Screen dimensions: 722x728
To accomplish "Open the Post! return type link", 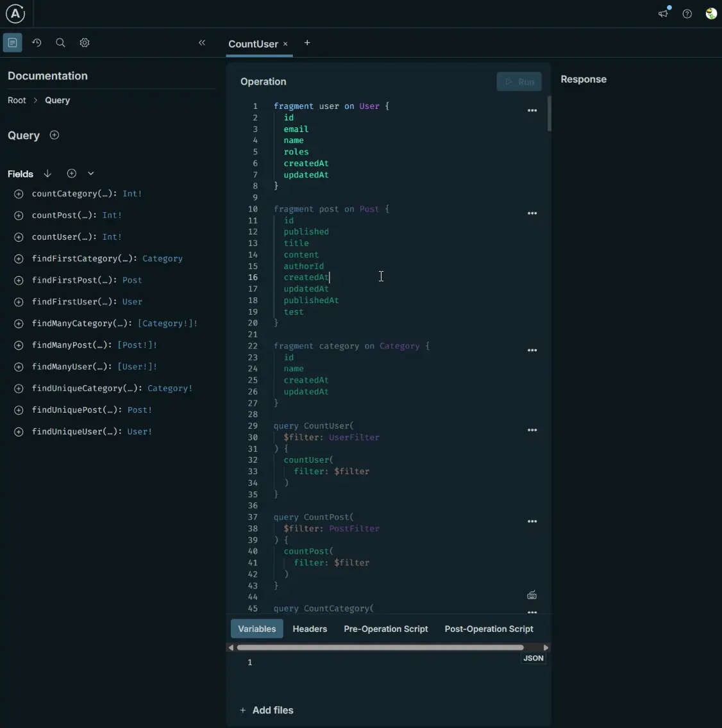I will pos(140,410).
